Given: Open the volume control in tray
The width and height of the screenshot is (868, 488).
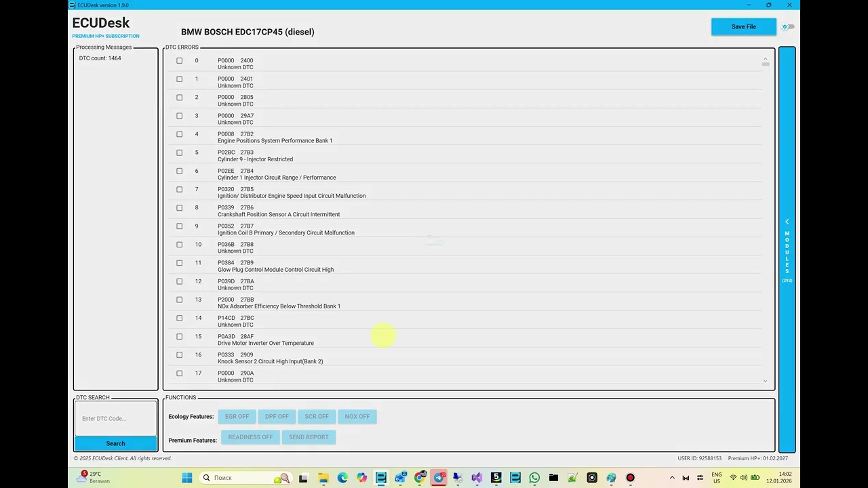Looking at the screenshot, I should tap(744, 478).
